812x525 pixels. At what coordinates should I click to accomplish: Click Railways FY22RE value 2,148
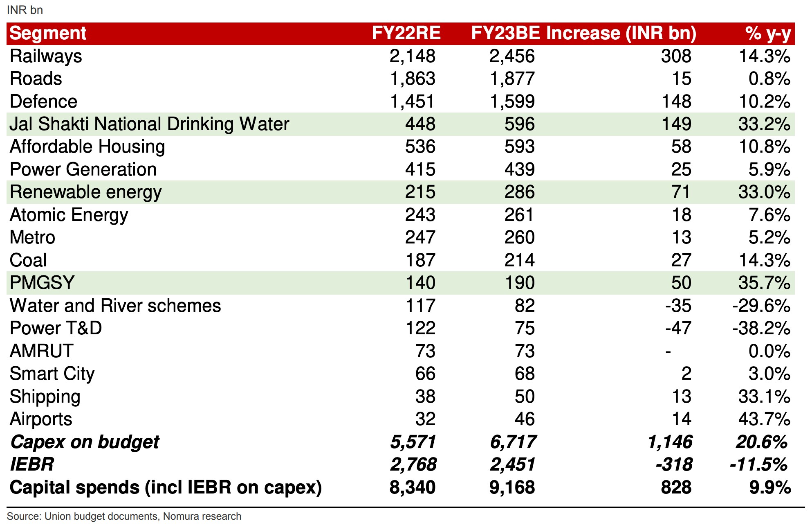[412, 56]
